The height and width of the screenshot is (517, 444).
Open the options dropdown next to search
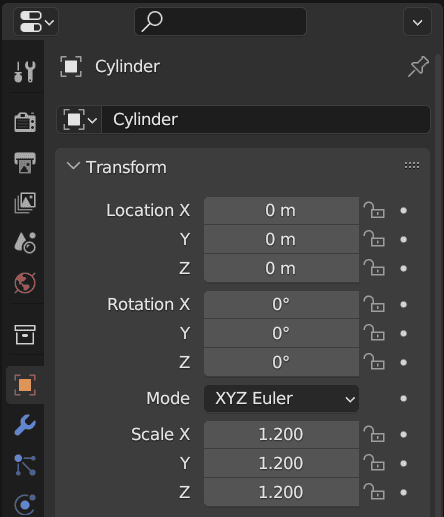417,22
